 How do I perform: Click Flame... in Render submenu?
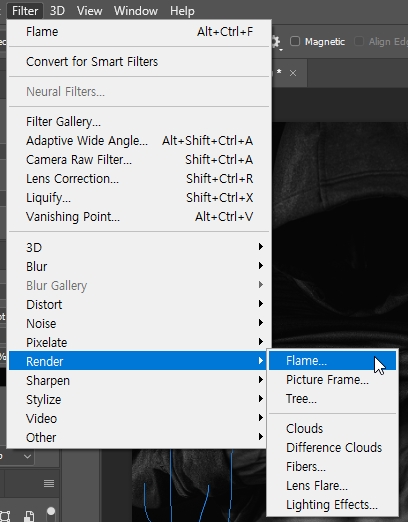(x=332, y=361)
